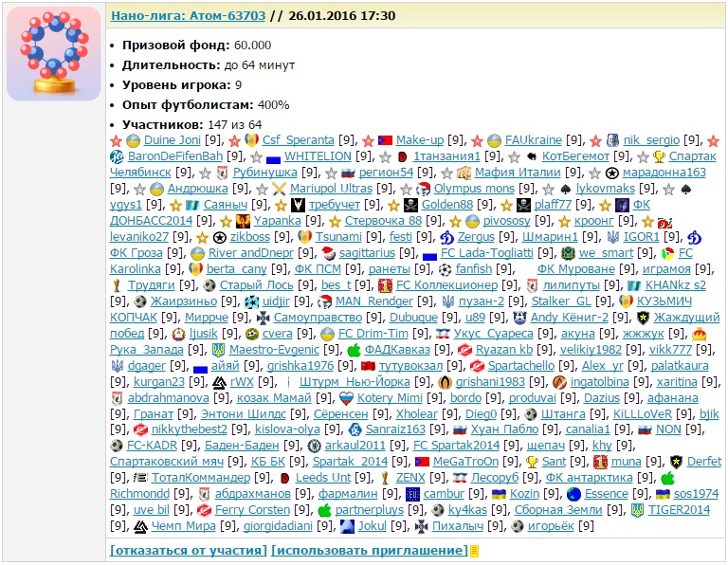Viewport: 728px width, 566px height.
Task: Click the crossed swords icon beside Mariupol Ultras
Action: click(279, 189)
